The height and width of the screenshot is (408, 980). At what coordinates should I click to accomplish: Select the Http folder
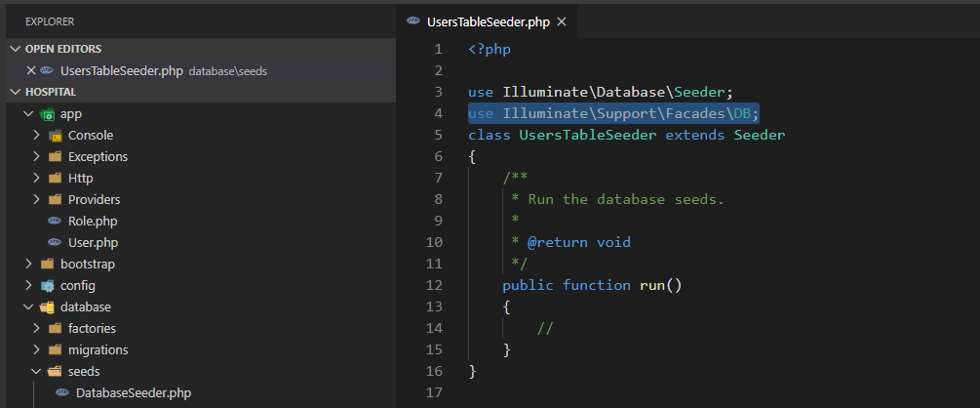point(80,179)
